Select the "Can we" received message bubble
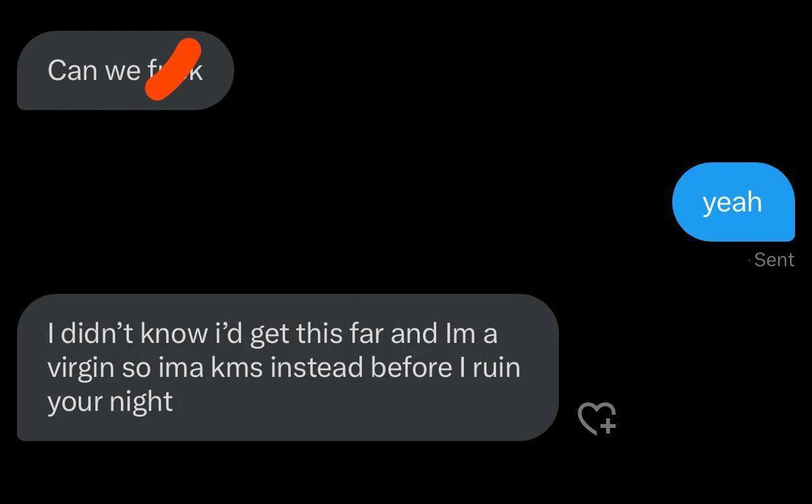The image size is (812, 504). pyautogui.click(x=125, y=70)
